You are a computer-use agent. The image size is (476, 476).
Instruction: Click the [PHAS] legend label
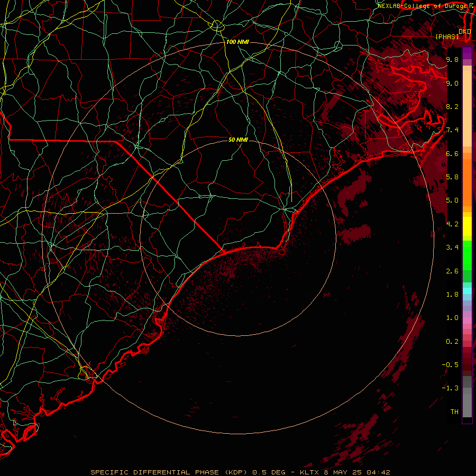pyautogui.click(x=447, y=36)
